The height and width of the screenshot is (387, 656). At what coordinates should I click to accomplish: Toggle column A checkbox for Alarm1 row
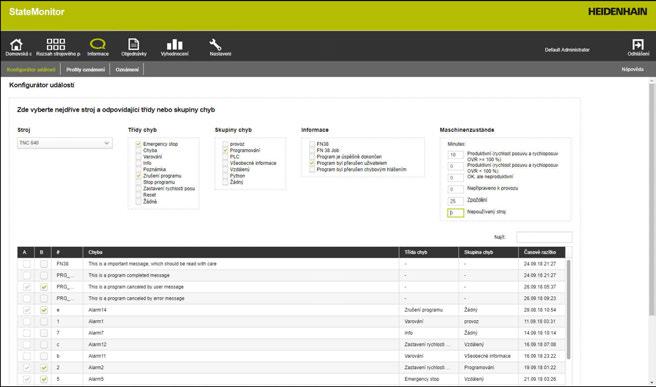(26, 322)
